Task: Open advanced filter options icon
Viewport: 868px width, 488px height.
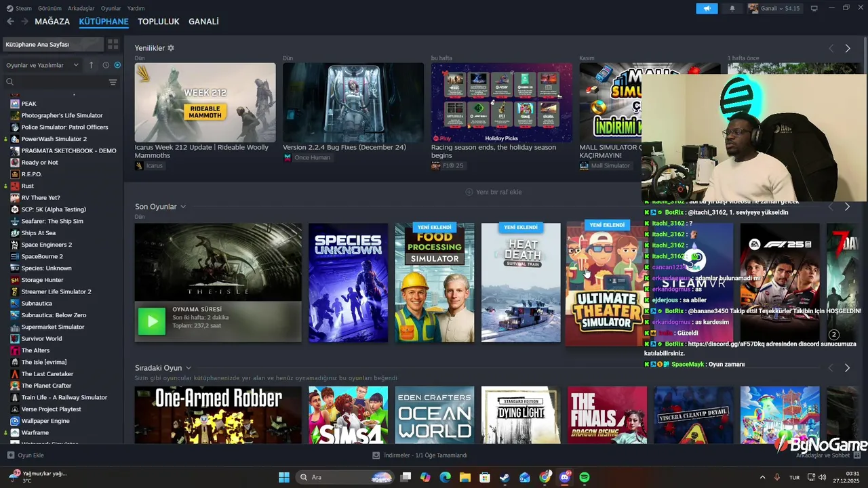Action: click(113, 82)
